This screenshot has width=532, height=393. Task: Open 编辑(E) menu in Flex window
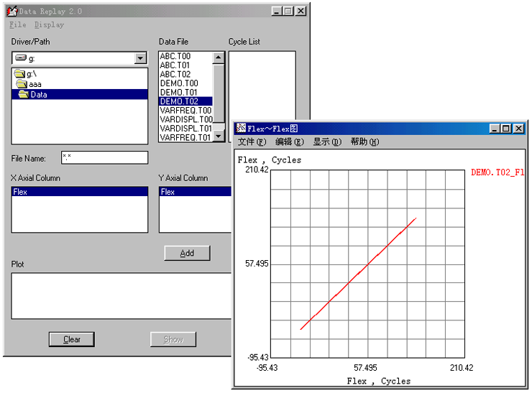point(290,142)
